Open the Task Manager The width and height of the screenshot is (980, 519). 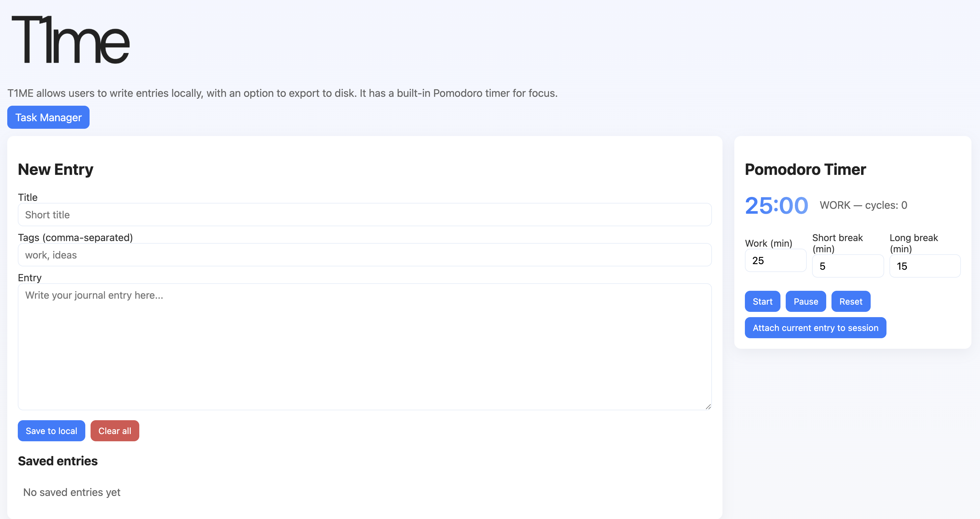(x=48, y=117)
